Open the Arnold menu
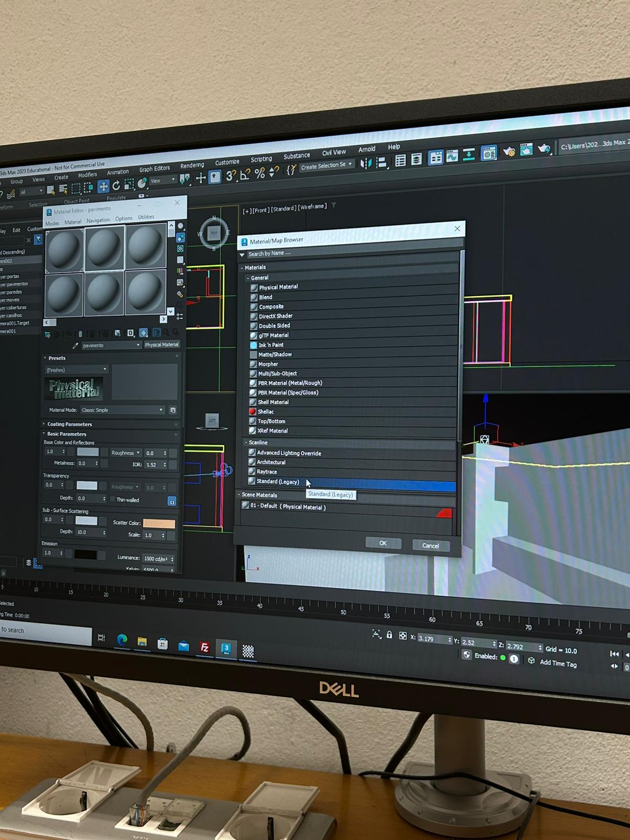 click(366, 149)
